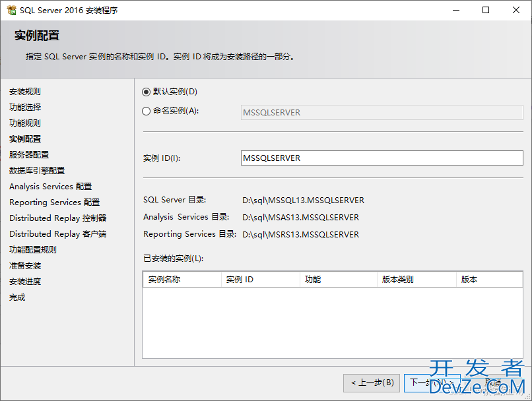Click the SQL Server setup title bar icon

point(11,10)
